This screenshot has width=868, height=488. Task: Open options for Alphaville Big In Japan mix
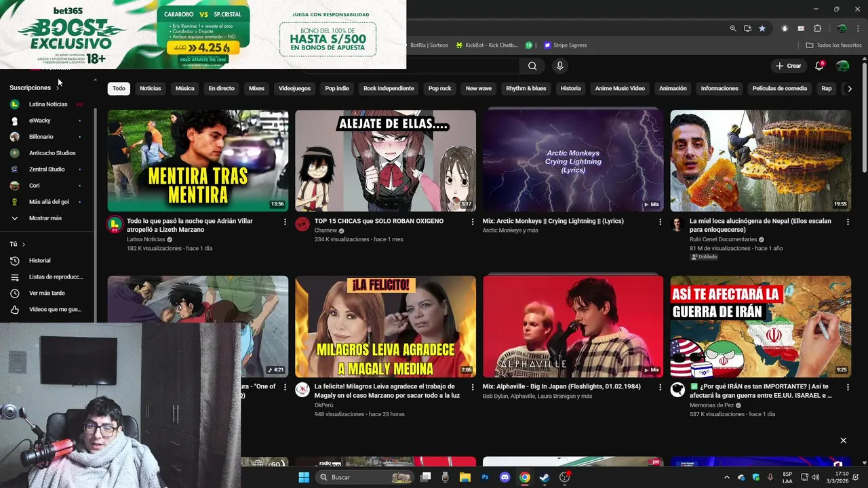coord(660,387)
